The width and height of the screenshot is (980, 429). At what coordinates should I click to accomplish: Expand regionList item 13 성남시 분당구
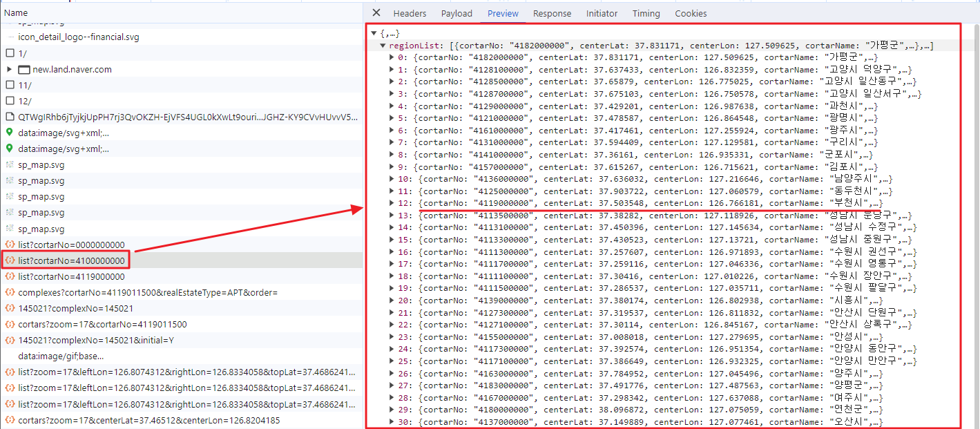point(392,216)
